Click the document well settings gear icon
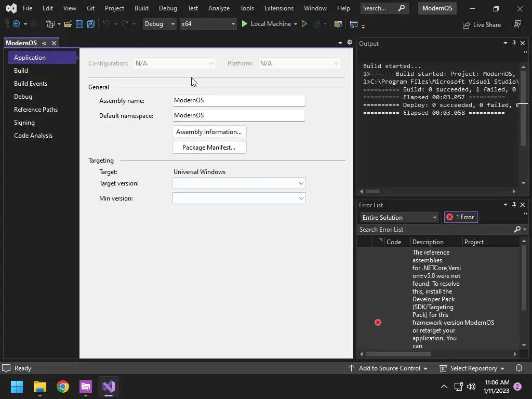The width and height of the screenshot is (532, 399). (x=350, y=43)
